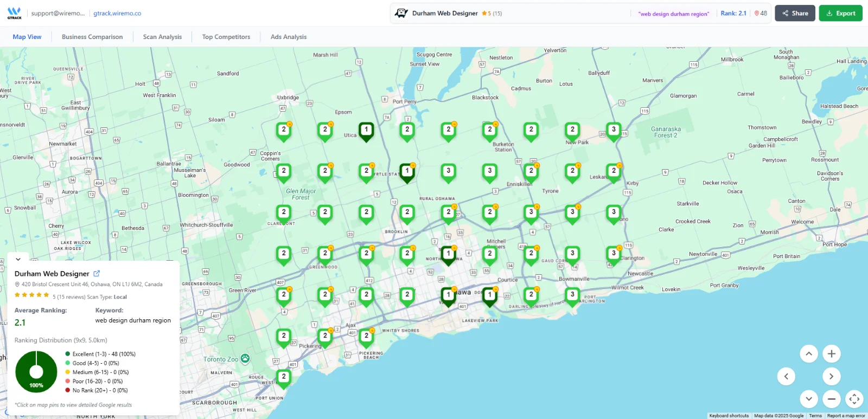
Task: Pan the map left
Action: [786, 376]
